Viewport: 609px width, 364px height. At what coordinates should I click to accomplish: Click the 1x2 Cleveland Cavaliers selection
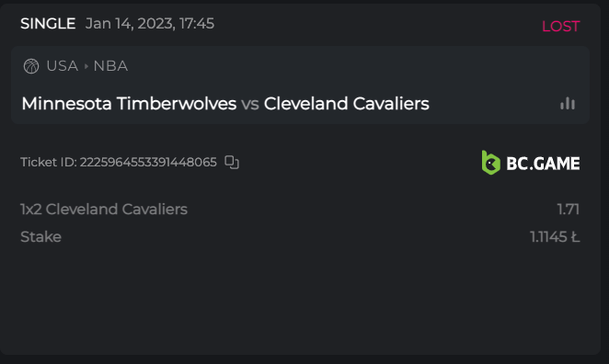click(x=104, y=210)
